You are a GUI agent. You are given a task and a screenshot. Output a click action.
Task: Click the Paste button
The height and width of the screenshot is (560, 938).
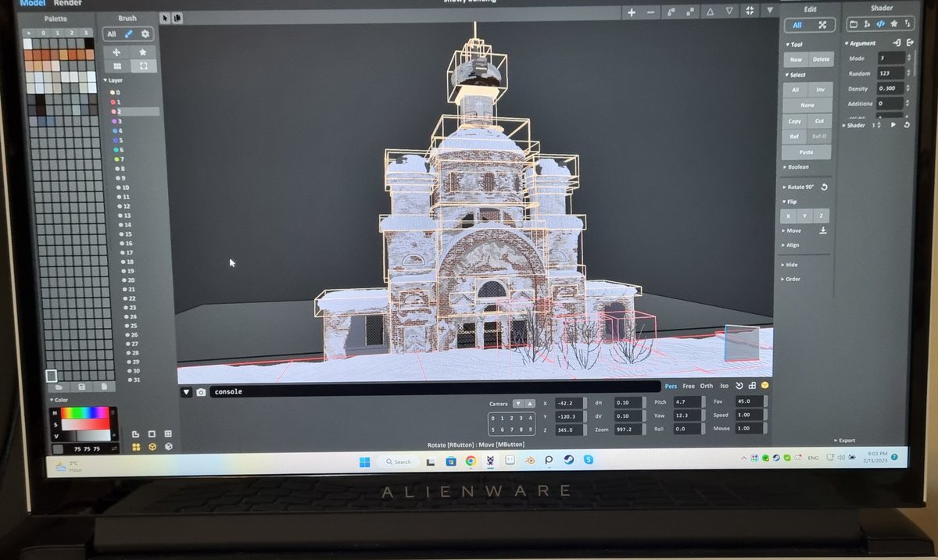point(807,152)
